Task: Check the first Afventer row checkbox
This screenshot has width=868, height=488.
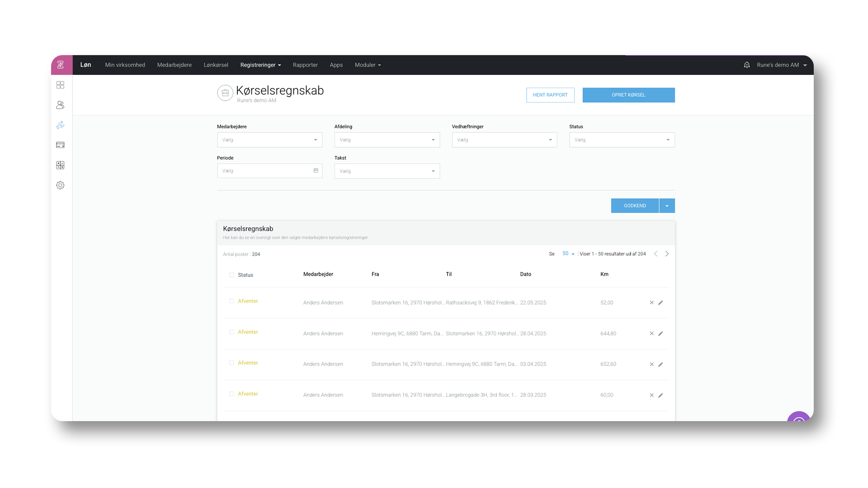Action: coord(231,301)
